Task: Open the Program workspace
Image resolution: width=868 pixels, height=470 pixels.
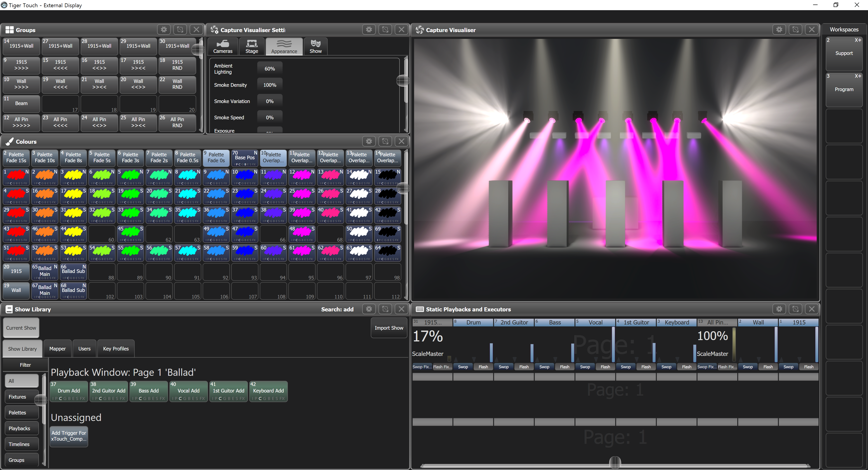Action: coord(844,89)
